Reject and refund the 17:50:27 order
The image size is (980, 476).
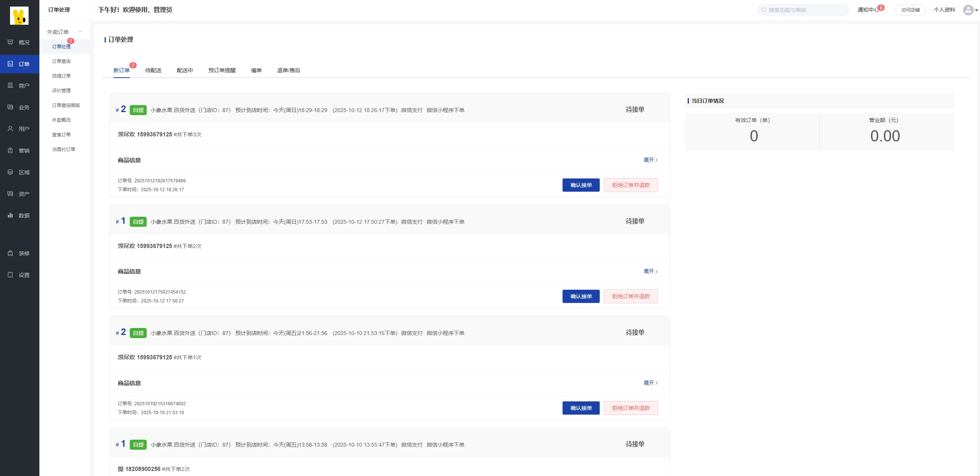coord(631,296)
